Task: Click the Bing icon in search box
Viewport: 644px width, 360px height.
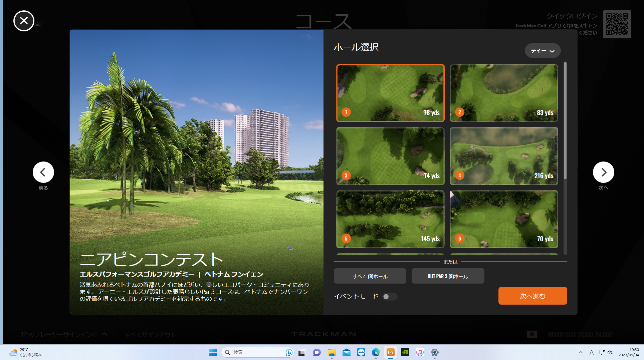Action: [x=289, y=352]
